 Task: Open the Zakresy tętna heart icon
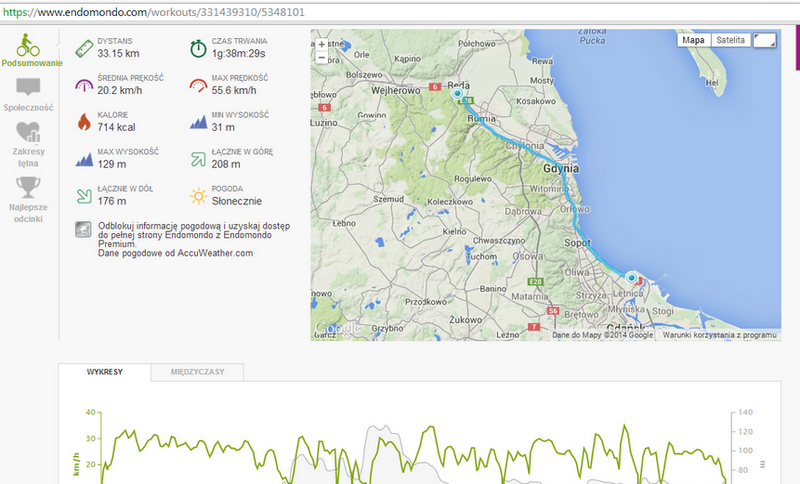coord(28,132)
